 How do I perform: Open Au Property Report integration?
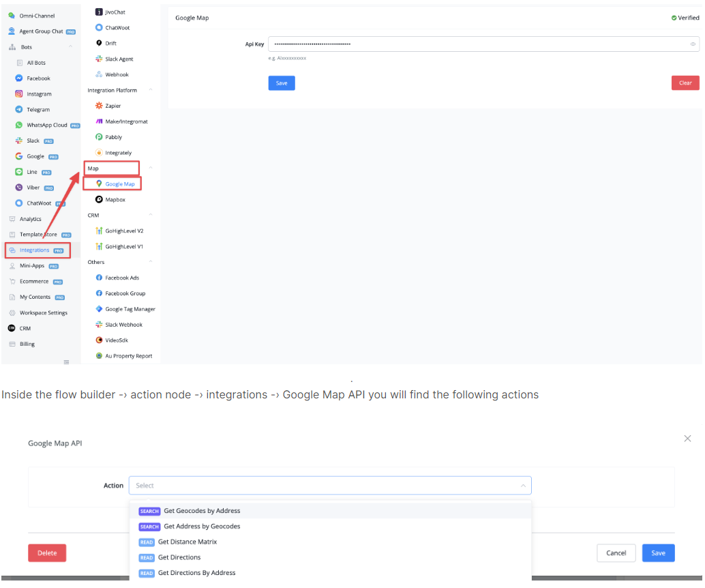click(124, 356)
